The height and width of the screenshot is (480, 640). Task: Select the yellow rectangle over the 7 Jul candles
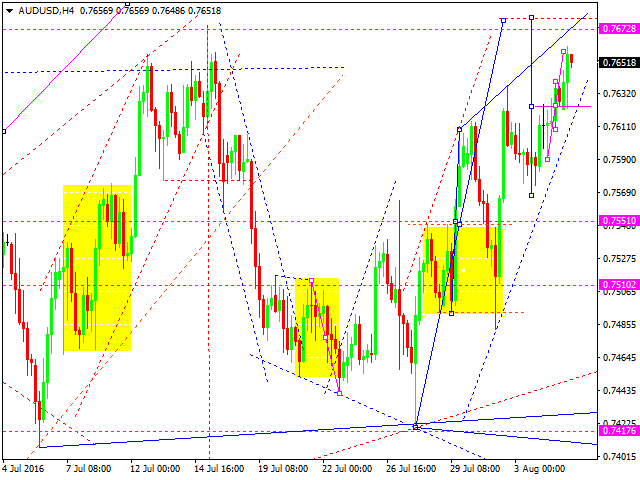tap(97, 268)
